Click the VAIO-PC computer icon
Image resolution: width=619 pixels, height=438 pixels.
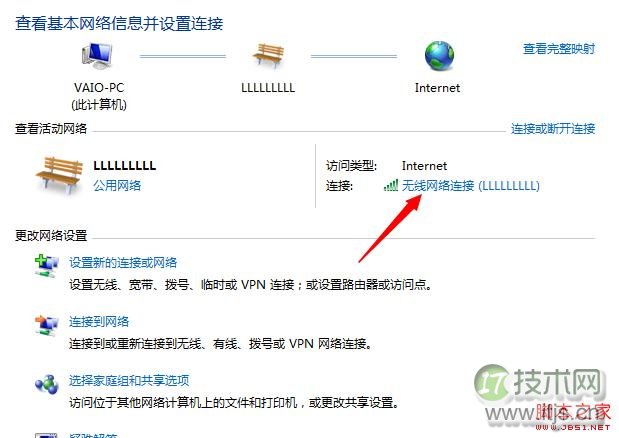click(x=97, y=56)
